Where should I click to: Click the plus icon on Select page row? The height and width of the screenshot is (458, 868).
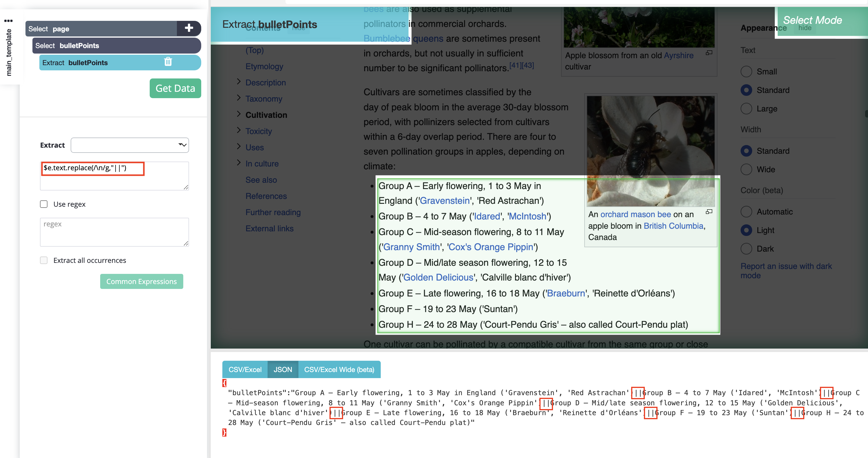click(x=189, y=28)
